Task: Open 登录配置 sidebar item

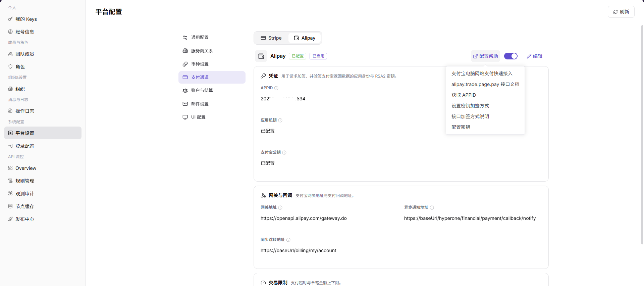Action: pyautogui.click(x=43, y=146)
